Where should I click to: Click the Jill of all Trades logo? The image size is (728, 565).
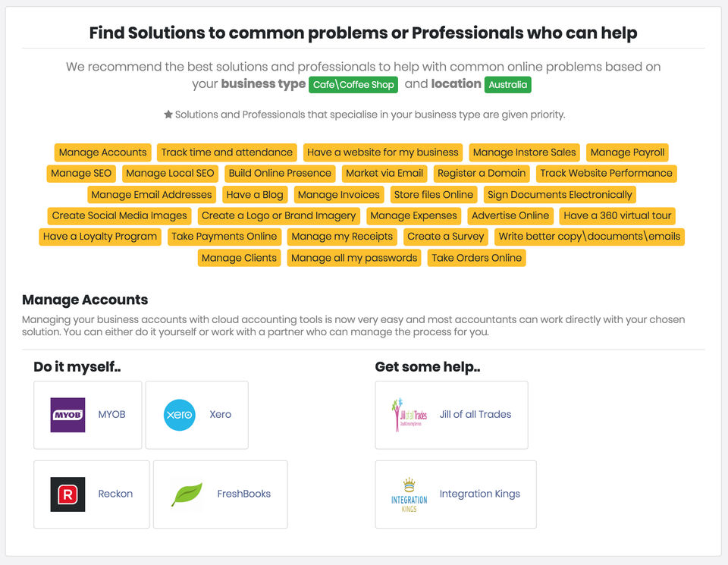(409, 415)
